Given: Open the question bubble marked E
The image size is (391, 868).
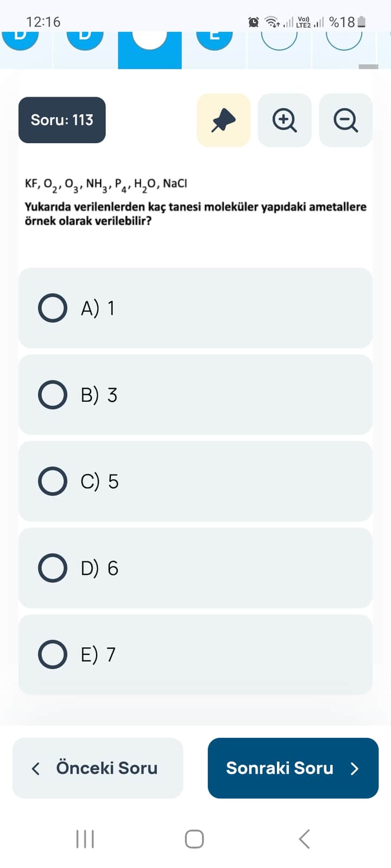Looking at the screenshot, I should pos(215,39).
